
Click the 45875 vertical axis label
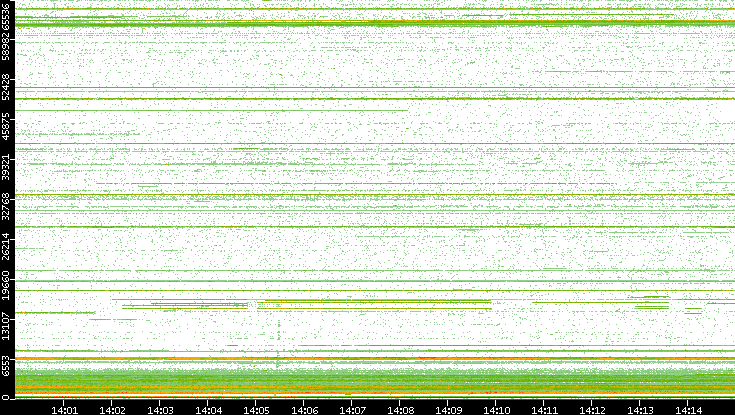(x=7, y=129)
